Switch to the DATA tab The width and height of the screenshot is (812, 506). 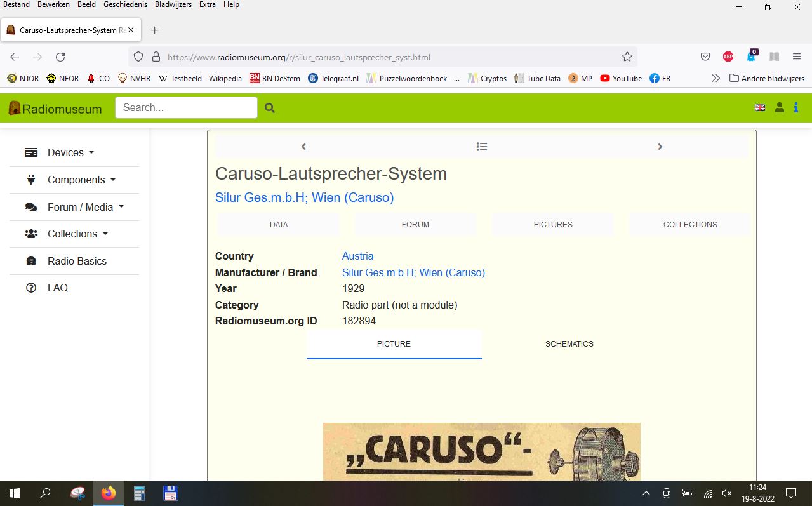click(279, 225)
